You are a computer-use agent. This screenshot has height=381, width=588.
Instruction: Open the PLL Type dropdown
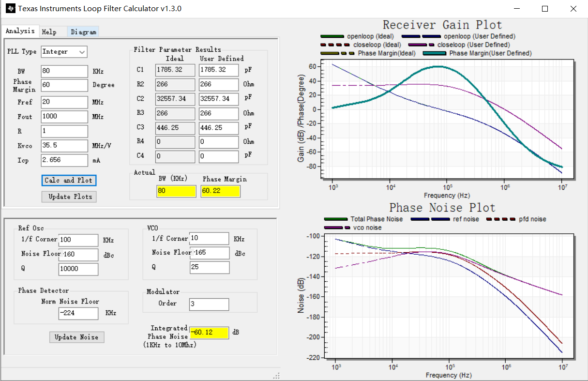64,51
